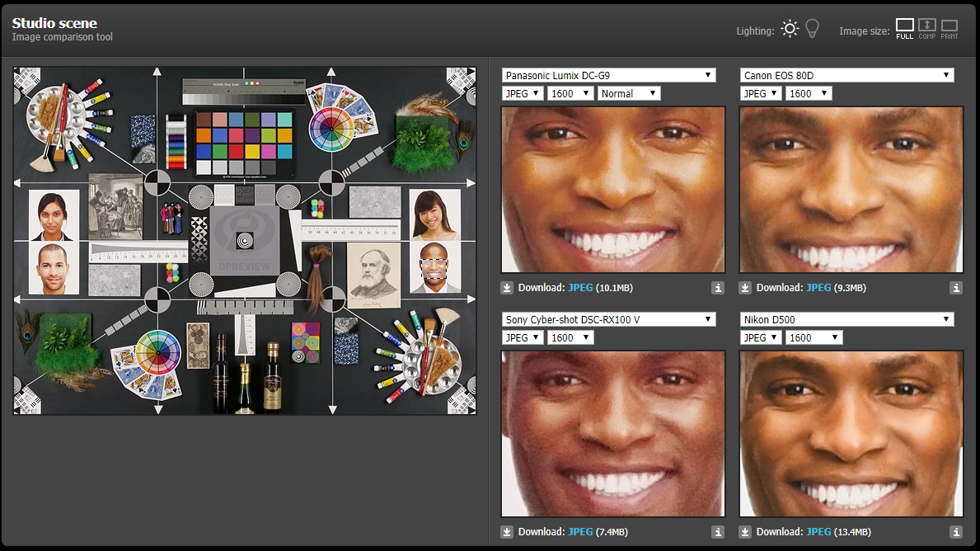This screenshot has width=980, height=551.
Task: Click the thread spools in studio scene
Action: (x=176, y=142)
